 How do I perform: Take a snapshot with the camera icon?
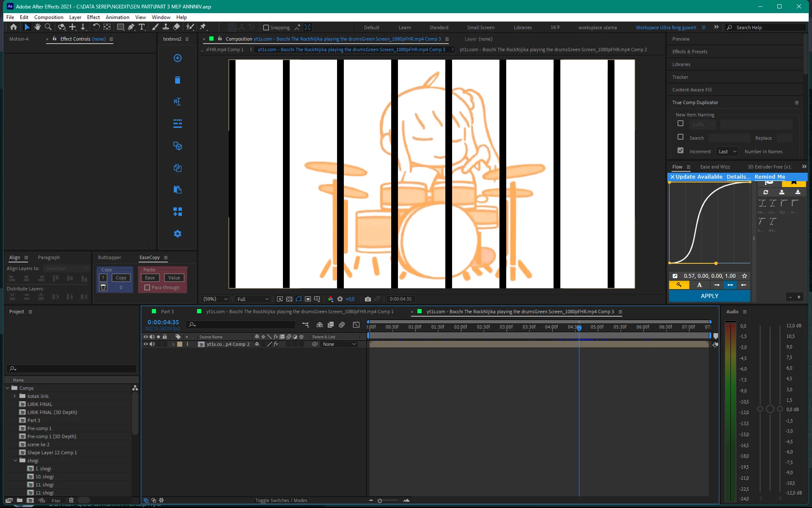(x=368, y=299)
